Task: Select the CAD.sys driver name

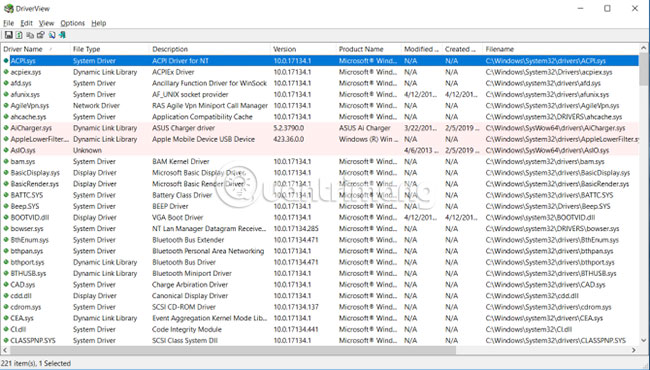Action: 23,284
